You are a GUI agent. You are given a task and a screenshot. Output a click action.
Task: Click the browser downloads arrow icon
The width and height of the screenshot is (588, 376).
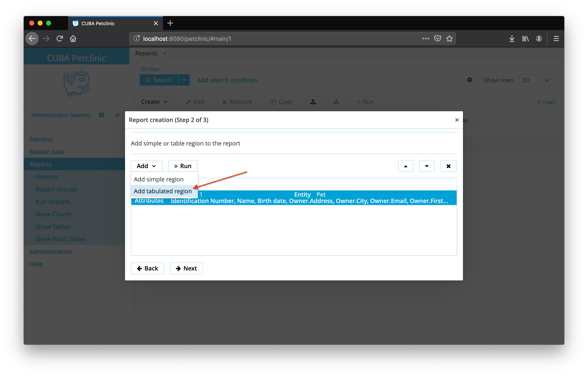click(x=512, y=39)
